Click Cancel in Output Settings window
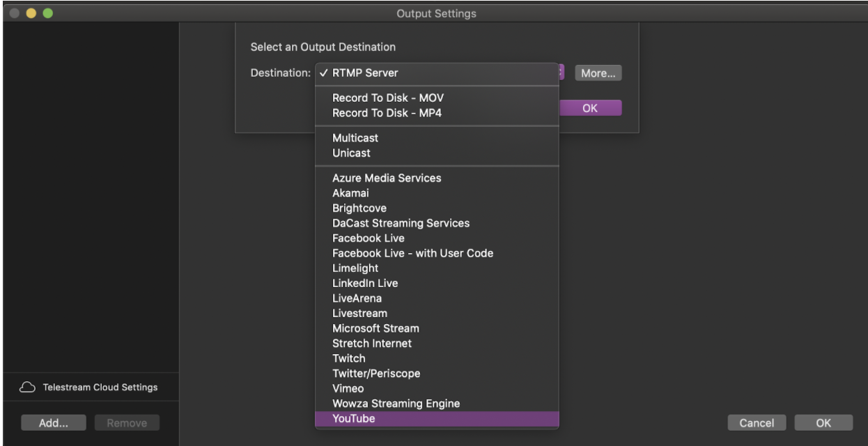The image size is (868, 446). [x=757, y=422]
